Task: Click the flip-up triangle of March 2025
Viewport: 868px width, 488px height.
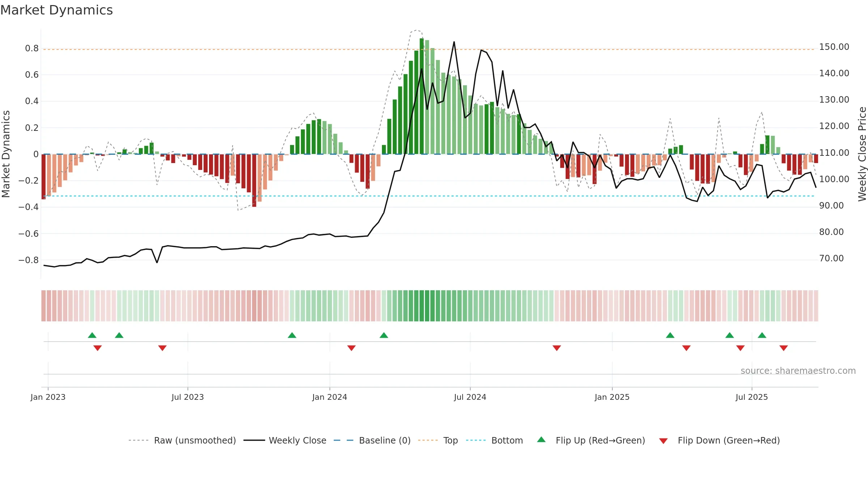Action: tap(670, 335)
